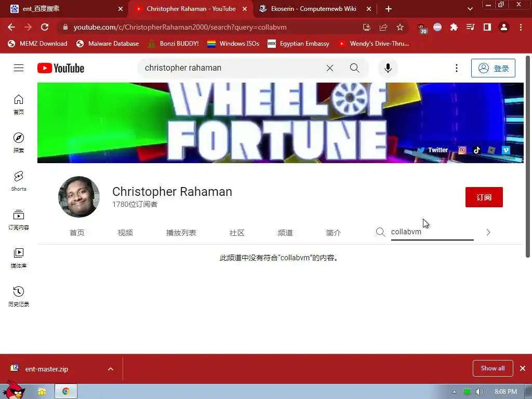Open the Egyptian Embassy bookmark
Viewport: 532px width, 399px height.
[299, 44]
